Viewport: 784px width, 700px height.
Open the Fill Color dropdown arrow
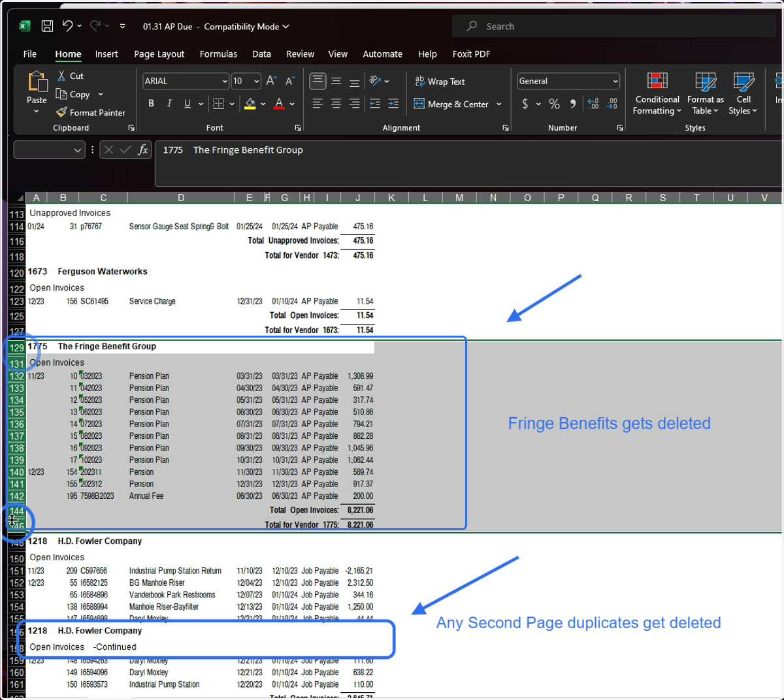tap(263, 104)
